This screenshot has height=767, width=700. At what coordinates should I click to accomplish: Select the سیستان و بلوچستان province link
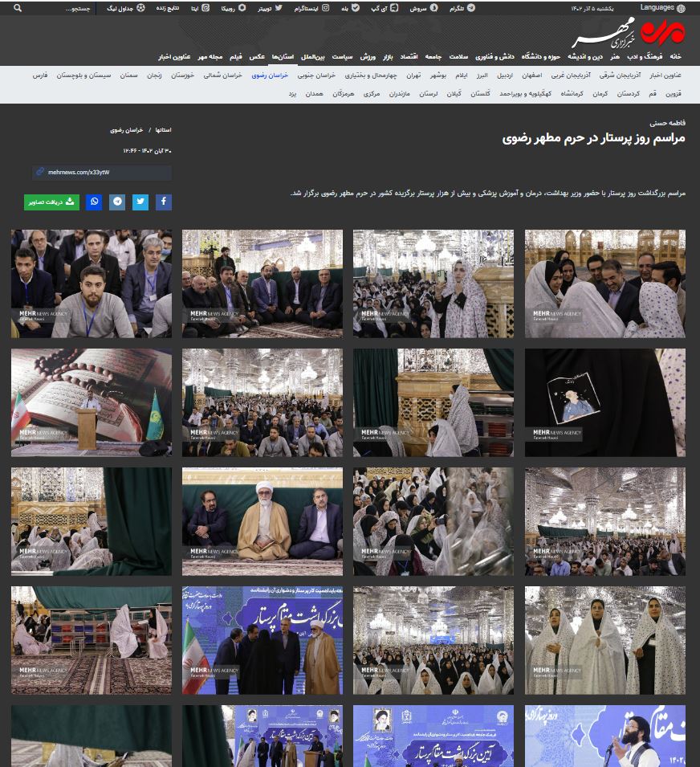83,75
